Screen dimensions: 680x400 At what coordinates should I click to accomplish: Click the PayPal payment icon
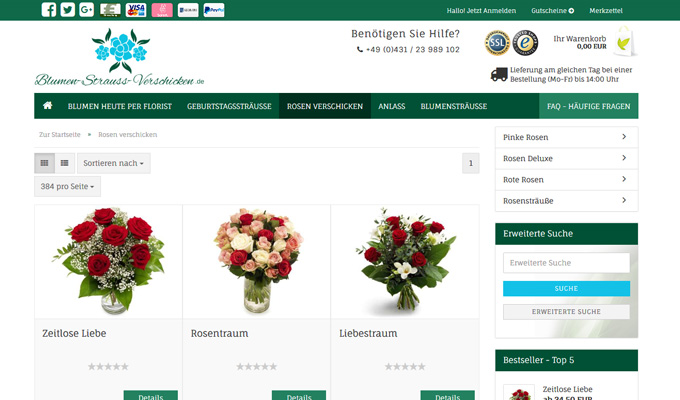(214, 10)
